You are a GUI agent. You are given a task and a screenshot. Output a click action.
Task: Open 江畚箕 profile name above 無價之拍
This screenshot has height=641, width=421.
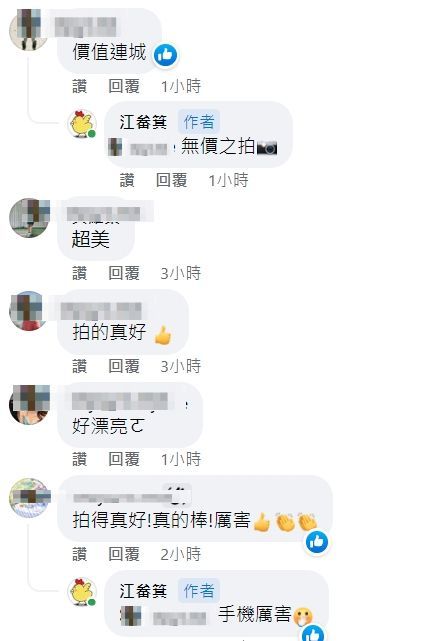(143, 122)
